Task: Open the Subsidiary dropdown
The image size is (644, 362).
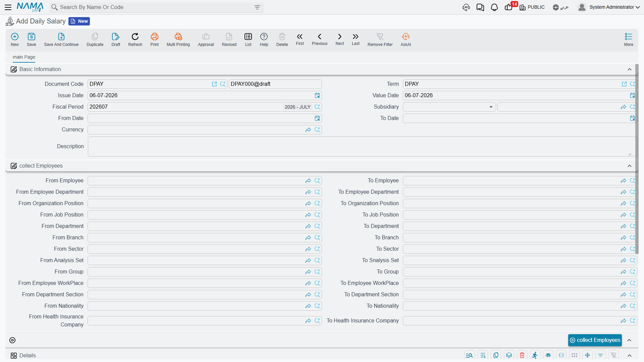Action: [x=449, y=107]
